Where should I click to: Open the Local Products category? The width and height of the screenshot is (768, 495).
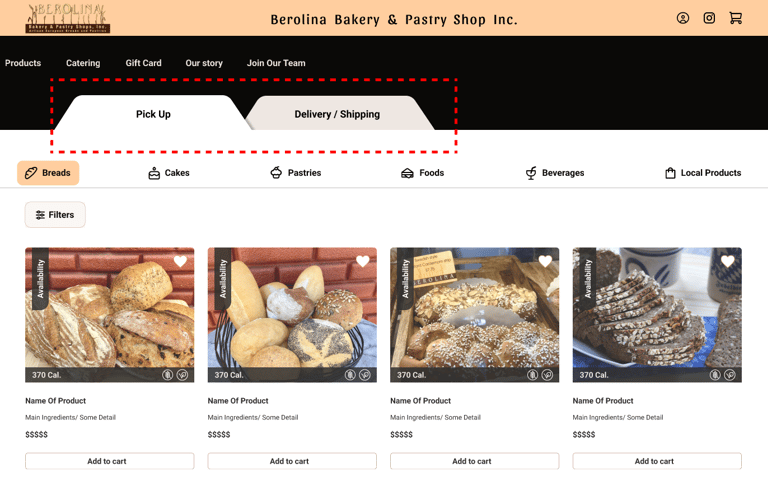[x=703, y=173]
